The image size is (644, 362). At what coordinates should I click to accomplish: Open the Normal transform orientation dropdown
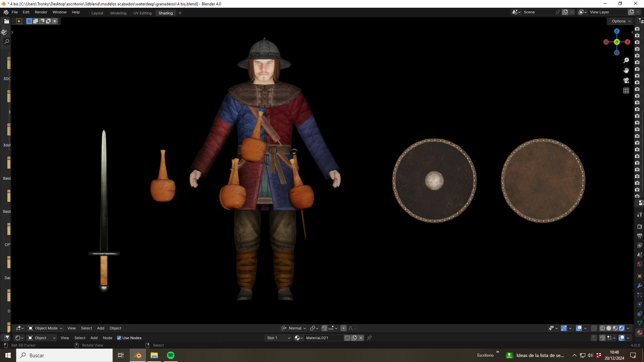(294, 328)
